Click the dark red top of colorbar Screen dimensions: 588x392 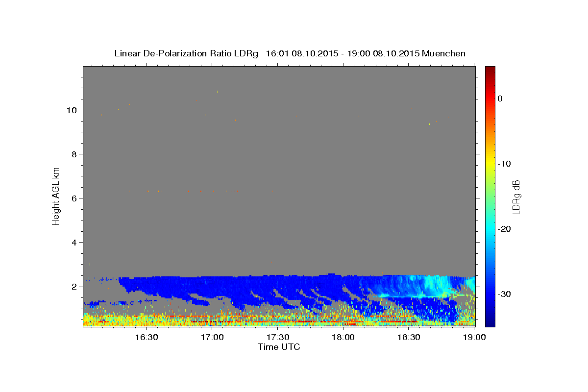490,71
